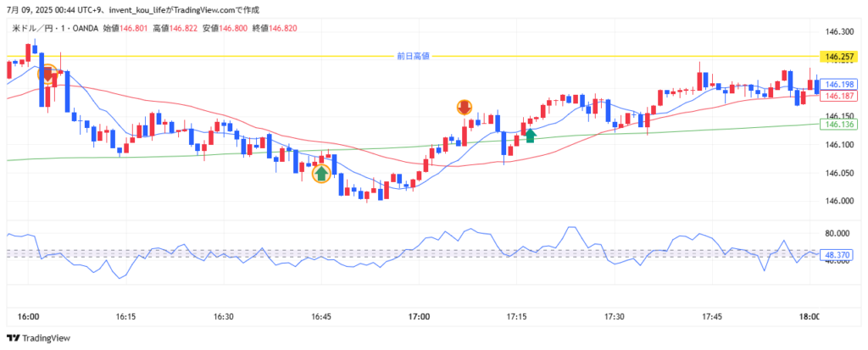The height and width of the screenshot is (350, 868).
Task: Click the 146.100 price axis value
Action: tap(837, 145)
